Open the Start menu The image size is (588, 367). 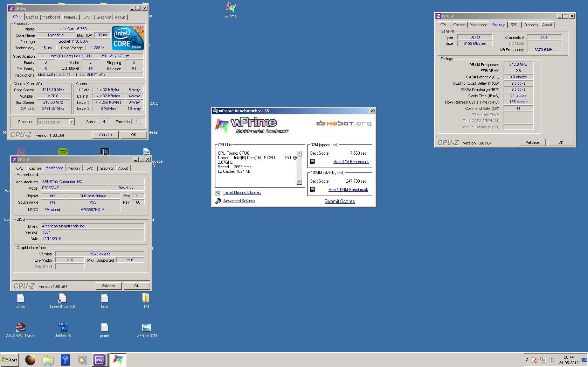[x=10, y=360]
